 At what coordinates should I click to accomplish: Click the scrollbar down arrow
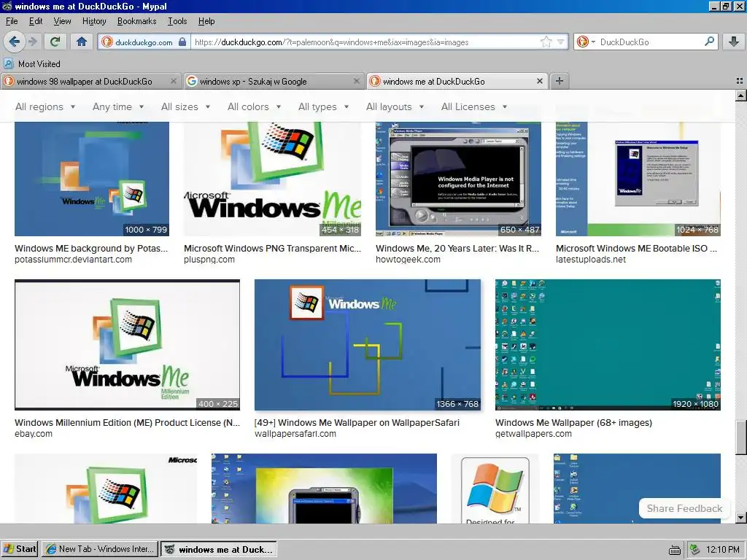(x=741, y=518)
